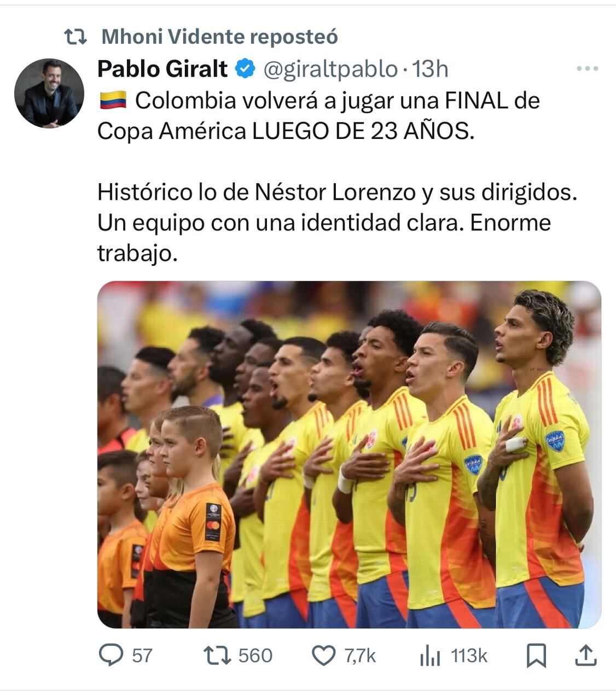
Task: Click the tweet text about Néstor Lorenzo
Action: tap(338, 223)
